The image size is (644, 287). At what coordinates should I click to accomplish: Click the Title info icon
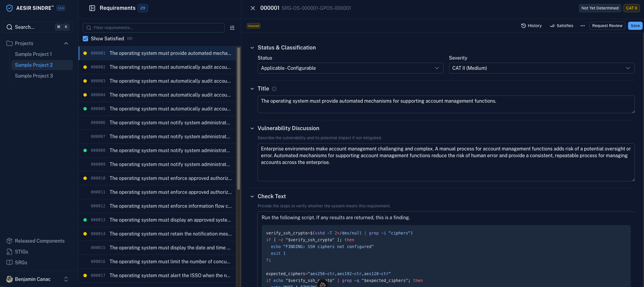pos(274,89)
